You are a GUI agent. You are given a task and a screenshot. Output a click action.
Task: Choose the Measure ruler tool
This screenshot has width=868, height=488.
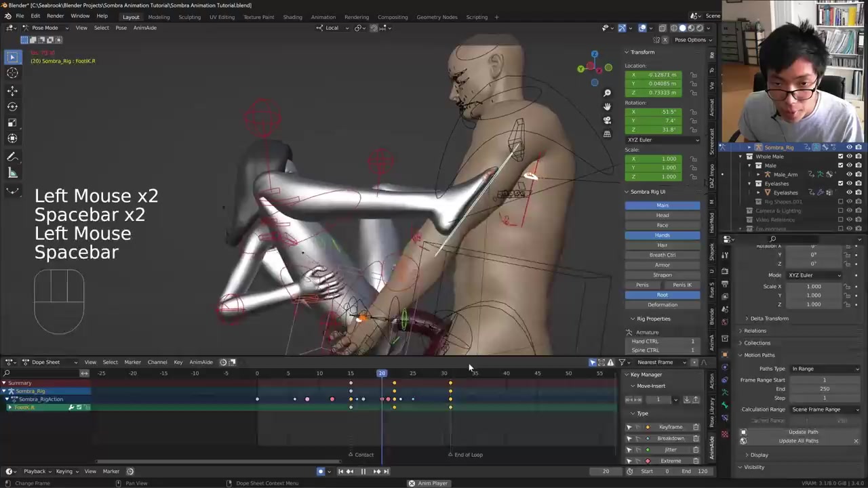click(x=12, y=174)
